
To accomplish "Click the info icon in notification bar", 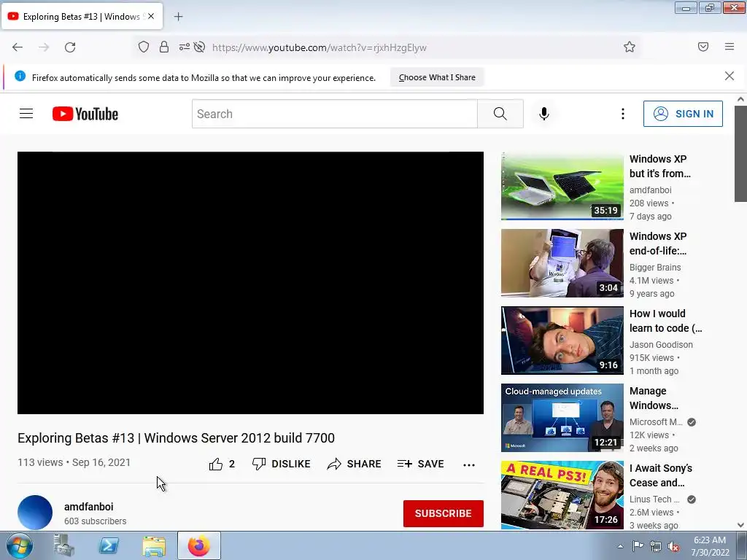I will pyautogui.click(x=20, y=76).
